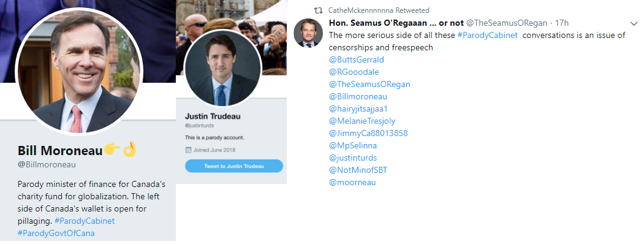This screenshot has height=244, width=644.
Task: Open the @moorneau mention link
Action: (352, 182)
